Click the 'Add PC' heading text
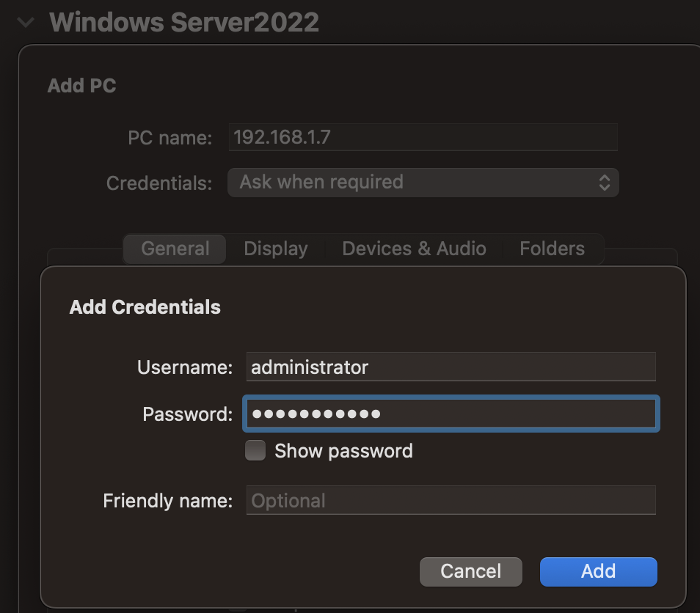This screenshot has height=613, width=700. click(81, 86)
